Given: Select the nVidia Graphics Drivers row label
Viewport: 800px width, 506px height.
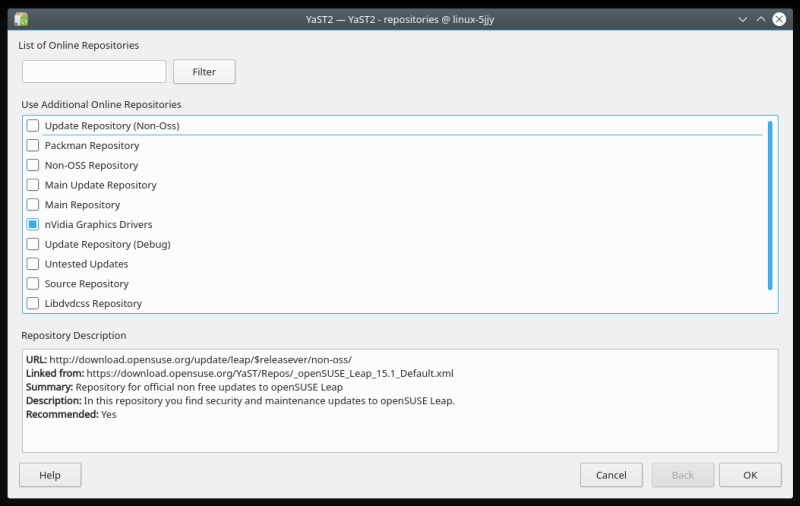Looking at the screenshot, I should (x=98, y=224).
